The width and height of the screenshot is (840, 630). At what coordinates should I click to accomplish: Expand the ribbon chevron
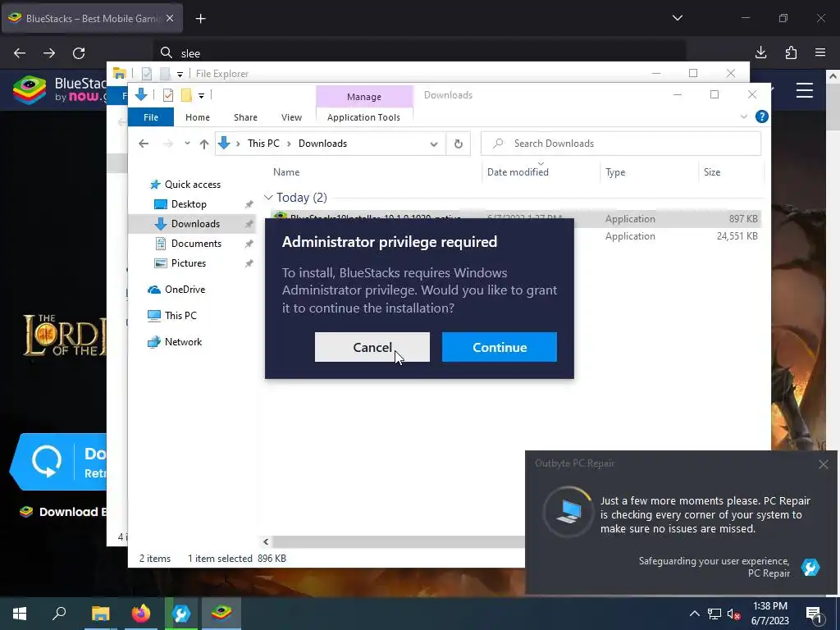click(x=743, y=116)
